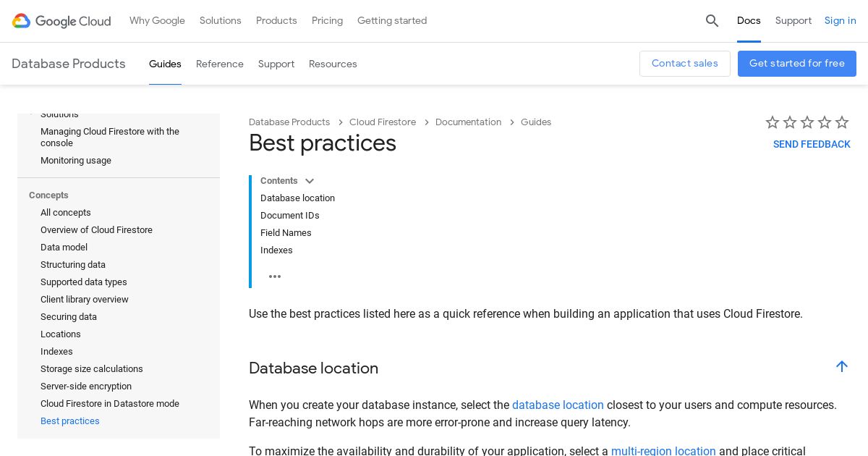Collapse the Contents chevron
The height and width of the screenshot is (456, 868).
tap(310, 181)
